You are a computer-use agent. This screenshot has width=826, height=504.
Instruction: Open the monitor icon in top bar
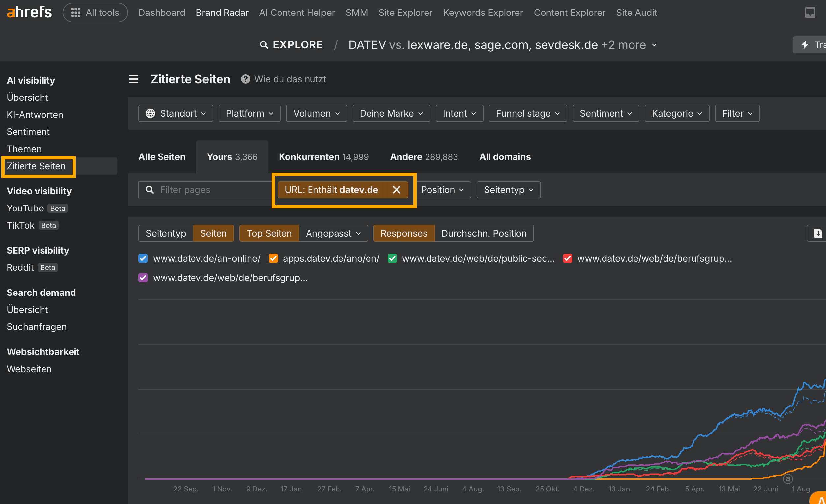point(810,13)
